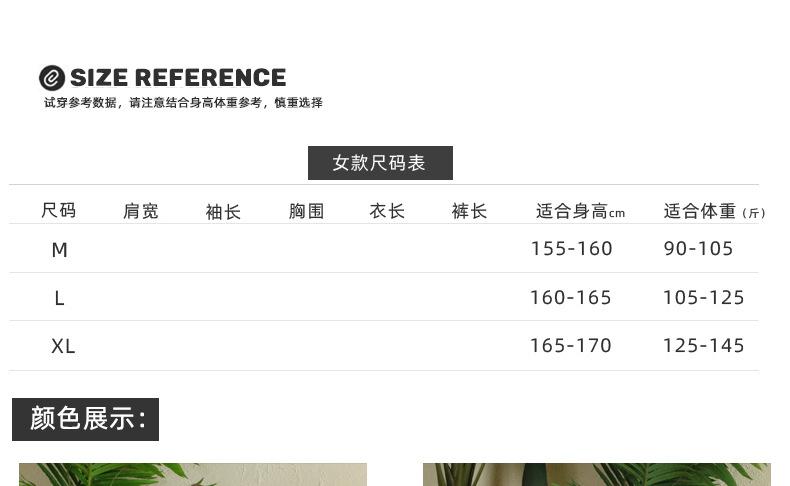Click weight range 105-125
Screen dimensions: 790x486
pos(703,297)
